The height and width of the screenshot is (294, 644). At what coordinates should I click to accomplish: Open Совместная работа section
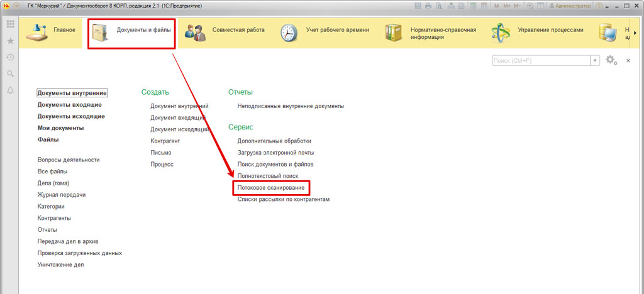pos(225,30)
